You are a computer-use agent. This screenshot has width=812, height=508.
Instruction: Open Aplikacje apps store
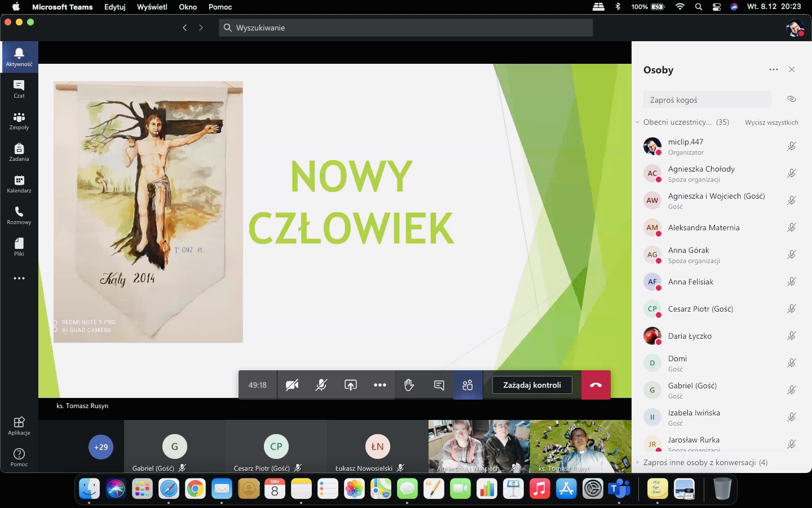tap(19, 426)
